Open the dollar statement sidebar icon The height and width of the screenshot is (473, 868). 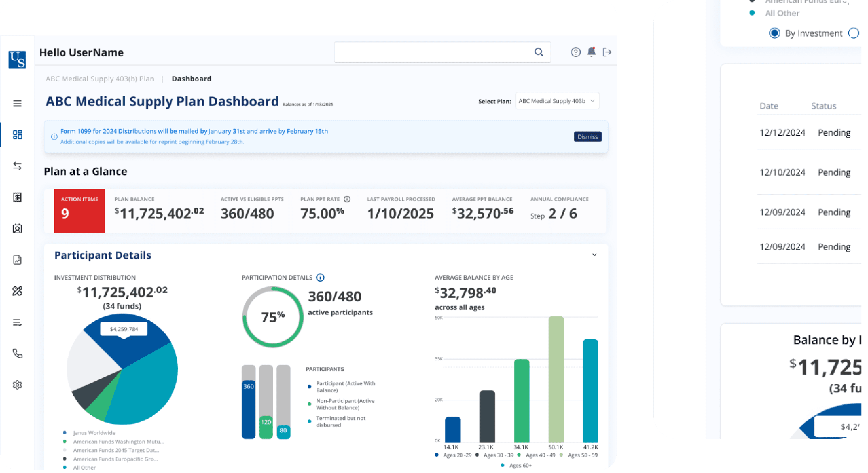17,197
